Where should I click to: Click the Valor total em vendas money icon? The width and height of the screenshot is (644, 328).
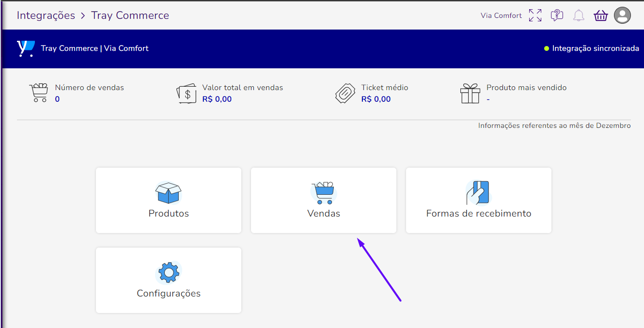pos(187,93)
